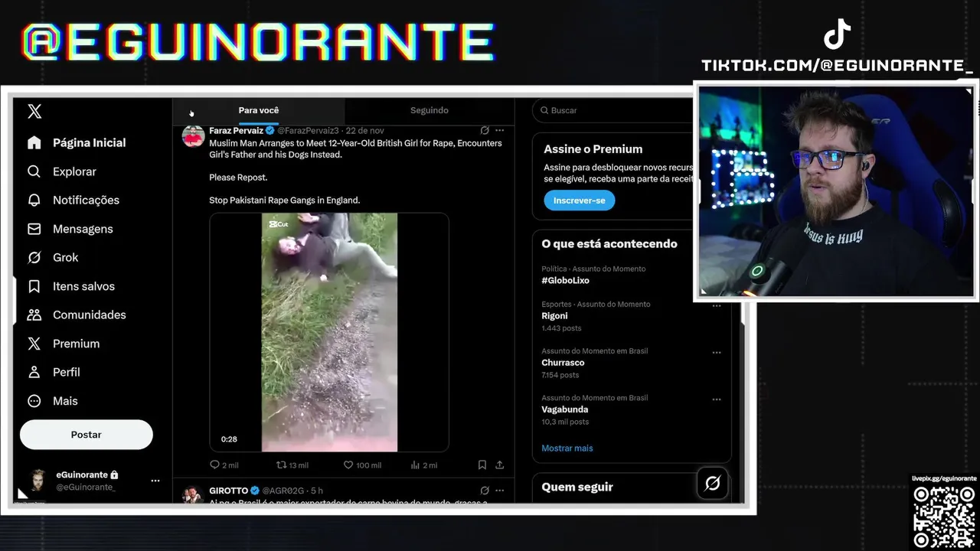980x551 pixels.
Task: Click Grok icon on Faraz Pervaiz post
Action: click(x=485, y=131)
